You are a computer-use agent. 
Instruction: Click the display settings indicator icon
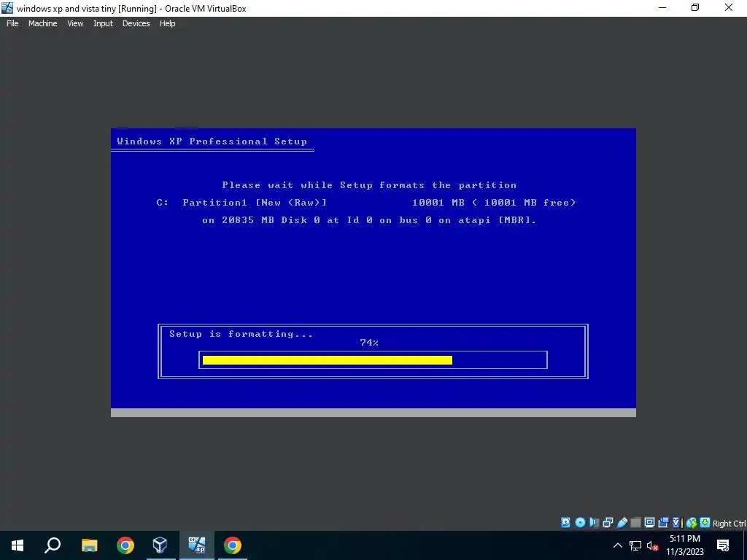(649, 522)
